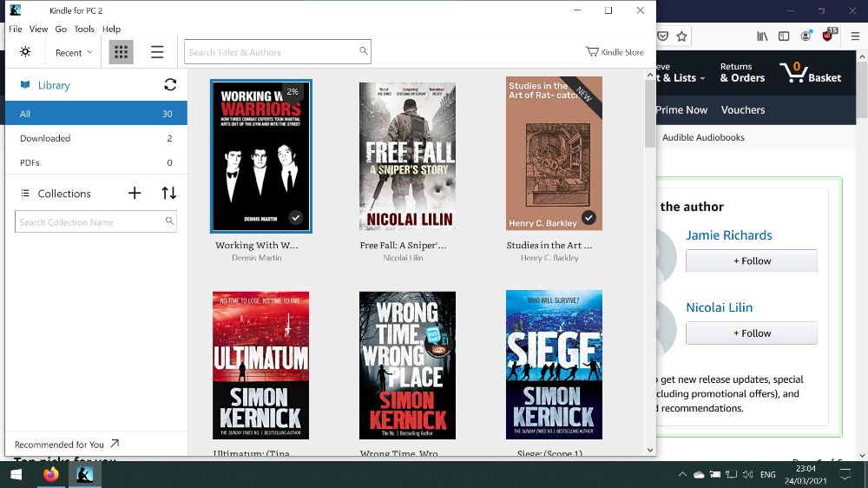
Task: Click downloaded checkmark on Studies in the Art
Action: pos(589,218)
